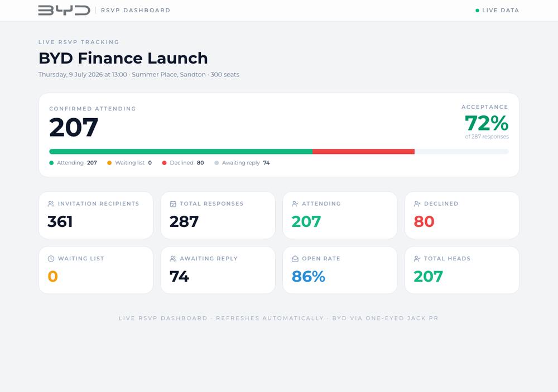Click the green Attending legend dot
The height and width of the screenshot is (392, 558).
tap(51, 163)
